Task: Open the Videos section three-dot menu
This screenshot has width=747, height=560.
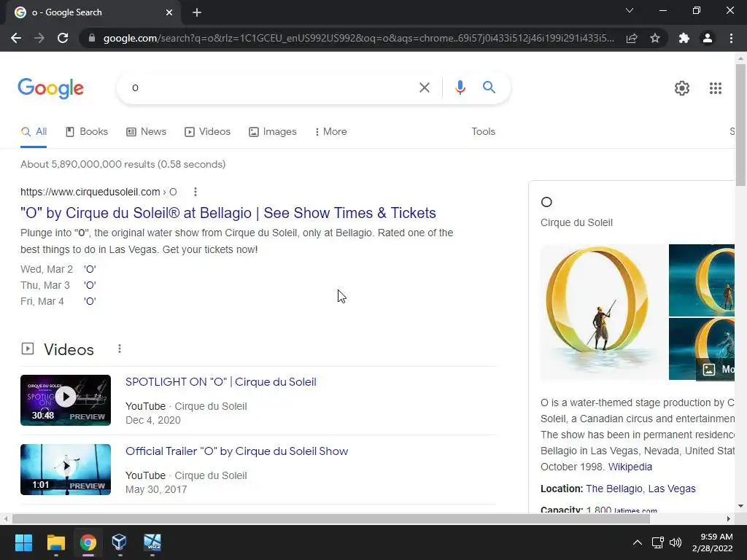Action: click(120, 349)
